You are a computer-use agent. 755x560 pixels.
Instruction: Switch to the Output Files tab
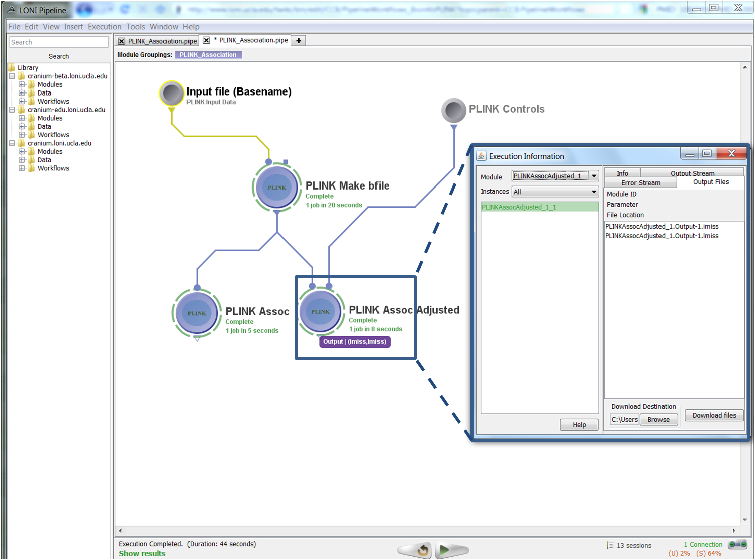[x=711, y=182]
